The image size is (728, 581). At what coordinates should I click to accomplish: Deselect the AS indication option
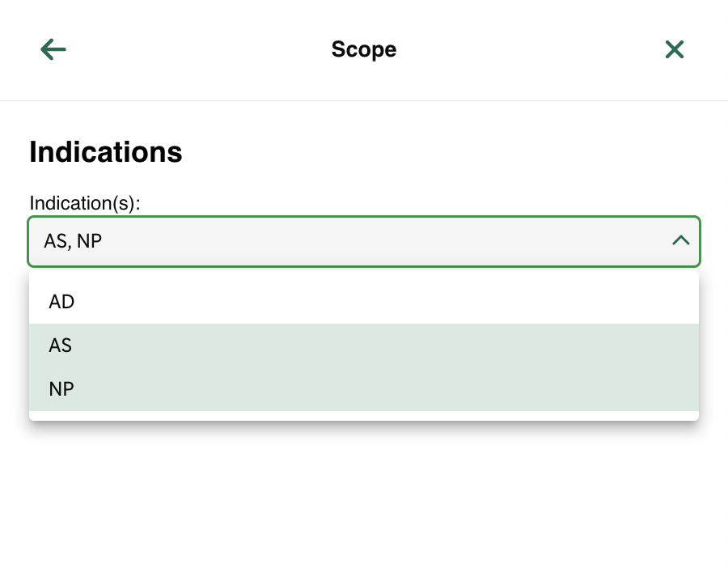point(363,346)
